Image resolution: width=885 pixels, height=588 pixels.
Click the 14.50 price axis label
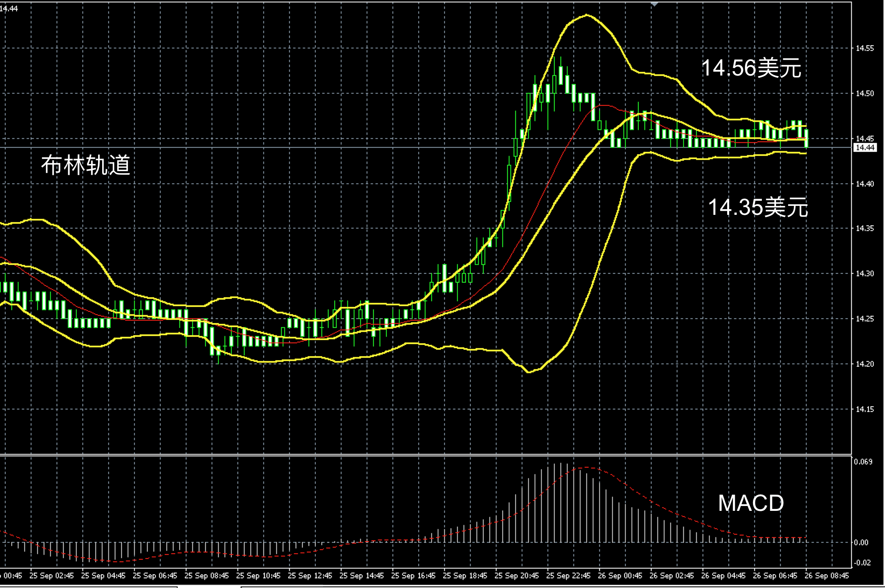click(865, 94)
